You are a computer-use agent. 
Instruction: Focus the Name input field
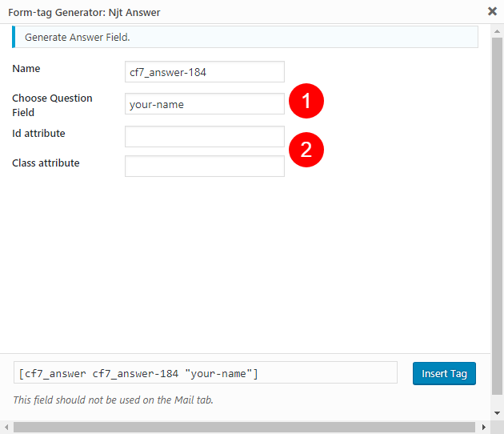tap(205, 72)
